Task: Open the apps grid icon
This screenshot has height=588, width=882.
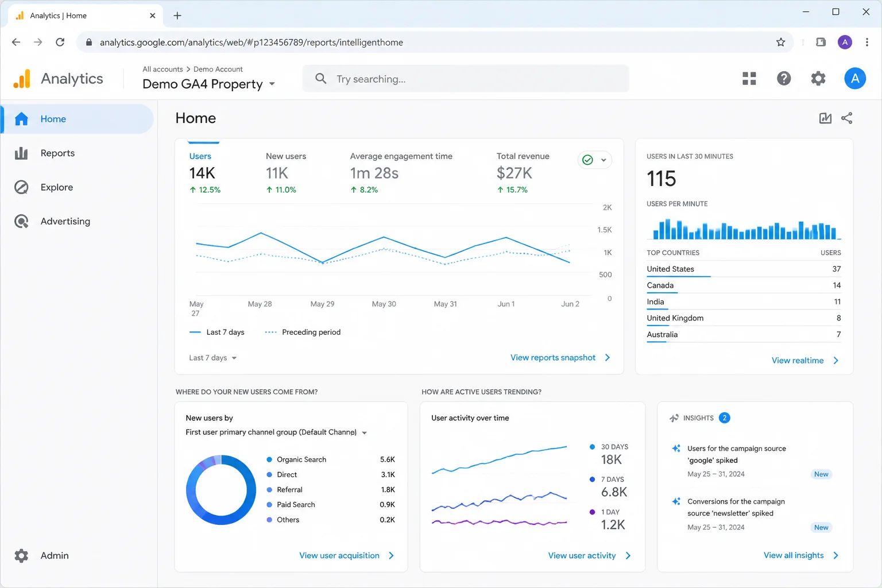Action: pos(749,79)
